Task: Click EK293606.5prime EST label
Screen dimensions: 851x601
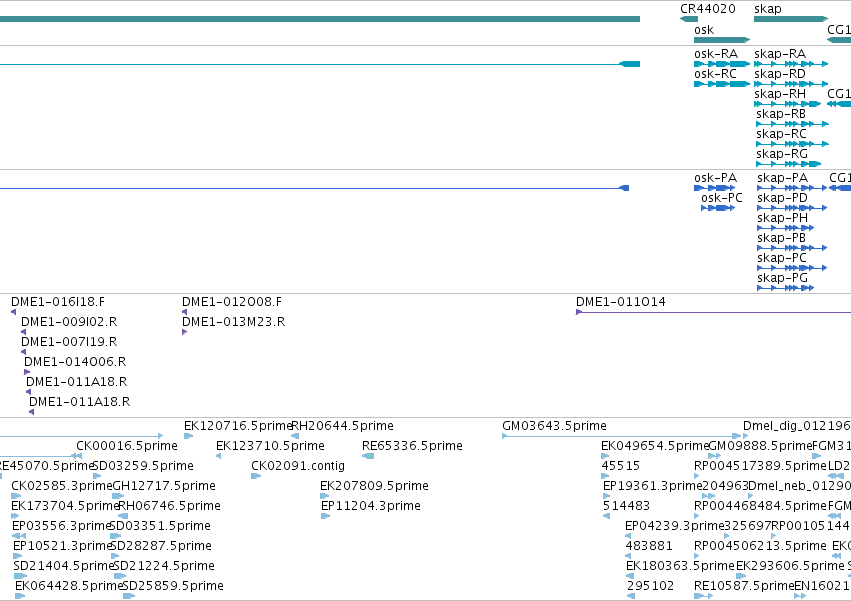Action: [x=790, y=566]
